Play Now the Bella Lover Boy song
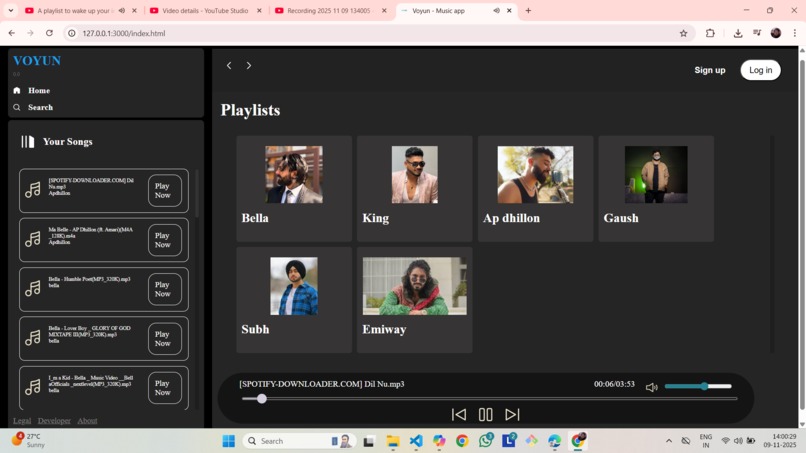Screen dimensions: 806x453 164,338
